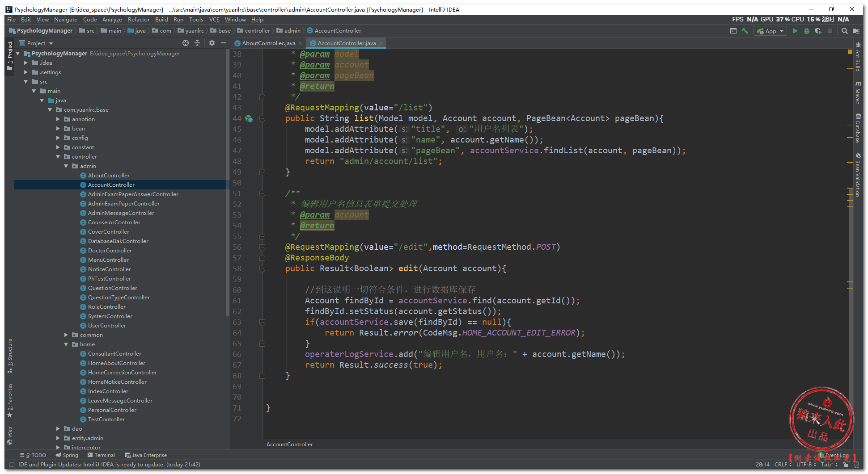
Task: Close the AccountController.java tab
Action: tap(381, 43)
